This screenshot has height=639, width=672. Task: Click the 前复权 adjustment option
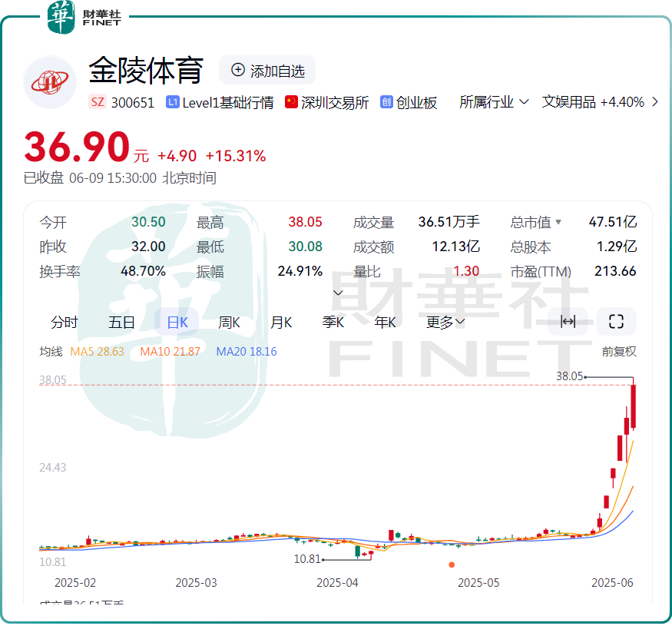[x=619, y=352]
